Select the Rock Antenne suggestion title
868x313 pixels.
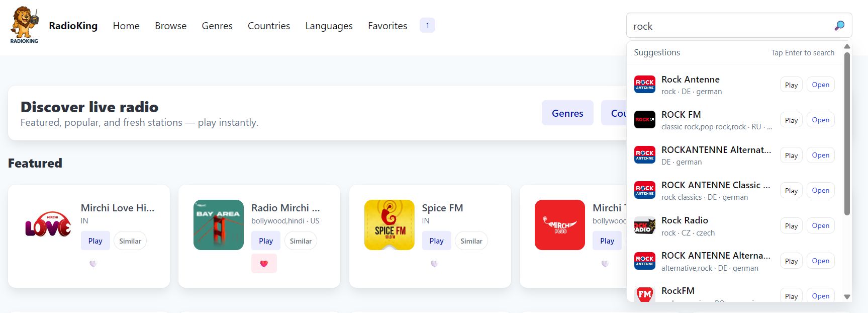pyautogui.click(x=690, y=79)
